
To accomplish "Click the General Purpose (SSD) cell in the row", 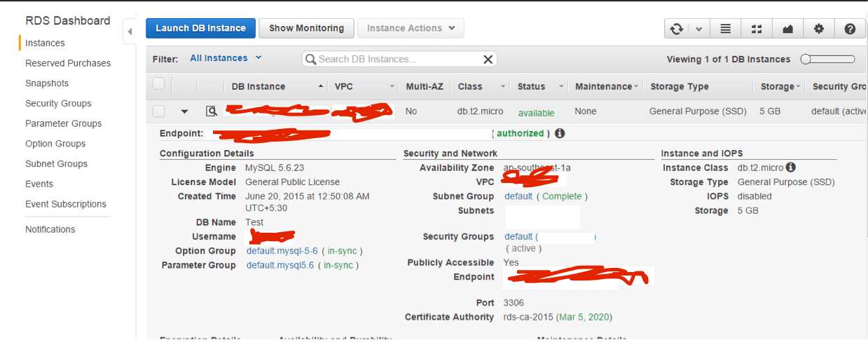I will (698, 111).
